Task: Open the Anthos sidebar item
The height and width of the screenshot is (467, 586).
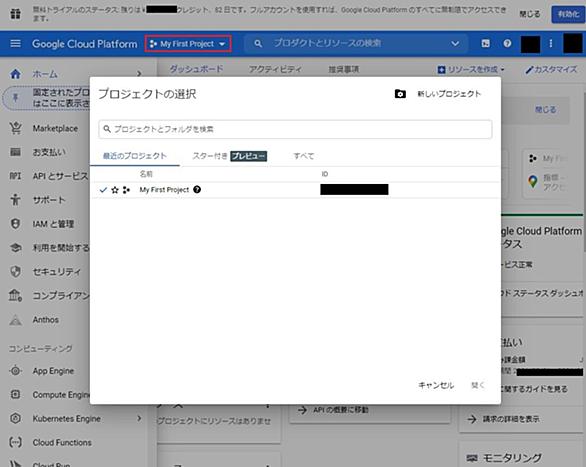Action: click(x=46, y=320)
